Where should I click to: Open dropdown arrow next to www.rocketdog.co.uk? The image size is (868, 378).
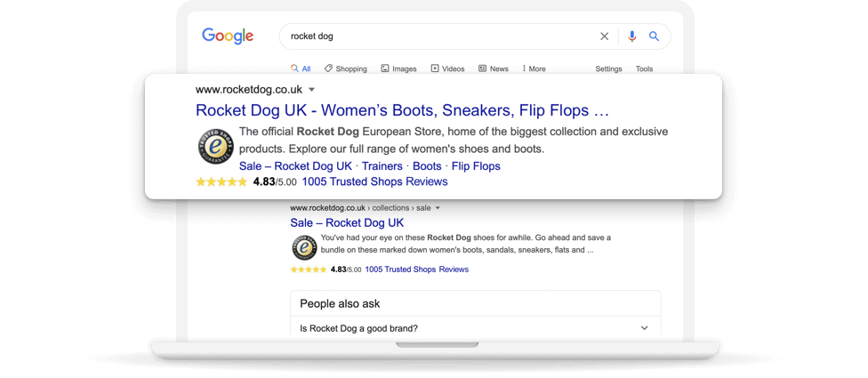(x=311, y=89)
